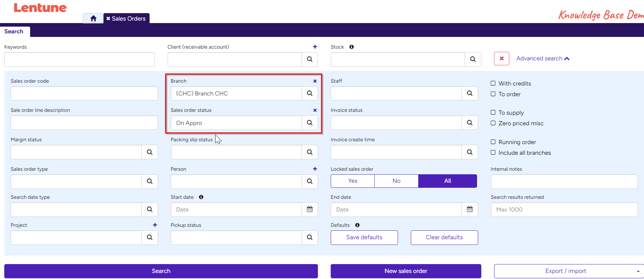Set Locked sales order to No
This screenshot has height=279, width=644.
[x=396, y=181]
